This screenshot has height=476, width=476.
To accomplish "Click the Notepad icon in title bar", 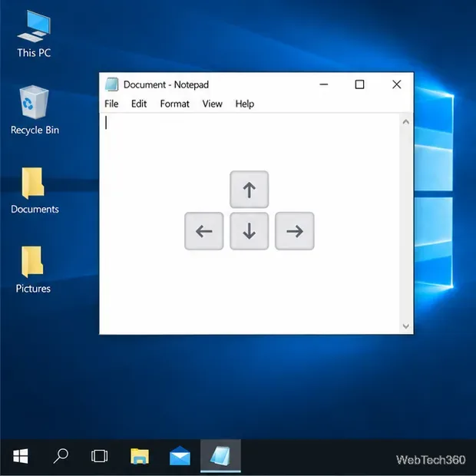I will click(x=112, y=84).
